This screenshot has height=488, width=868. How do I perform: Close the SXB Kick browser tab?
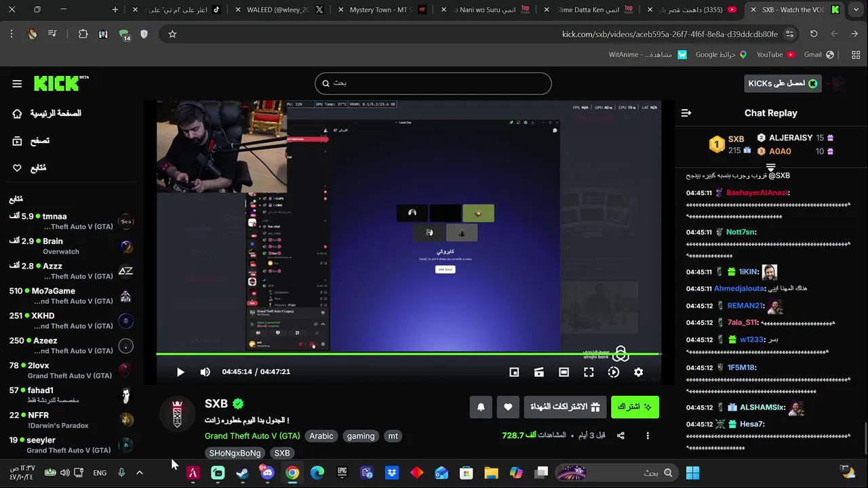point(753,9)
